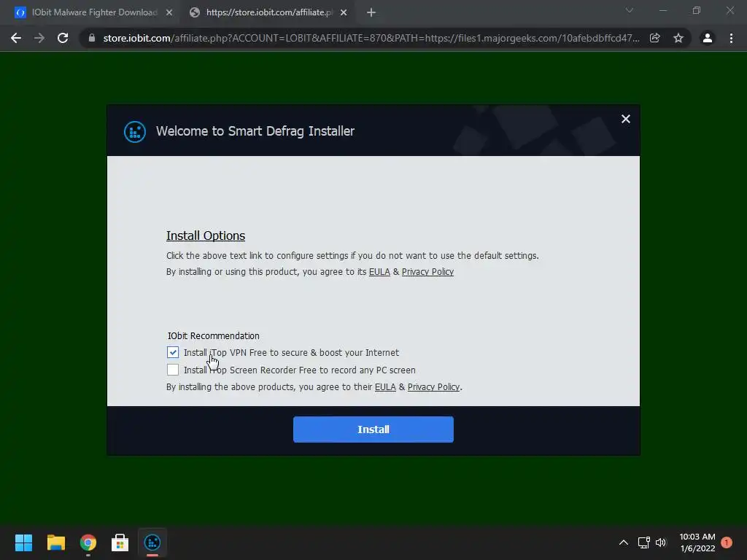Close the store.iobit.com affiliate tab
Image resolution: width=747 pixels, height=560 pixels.
point(344,13)
